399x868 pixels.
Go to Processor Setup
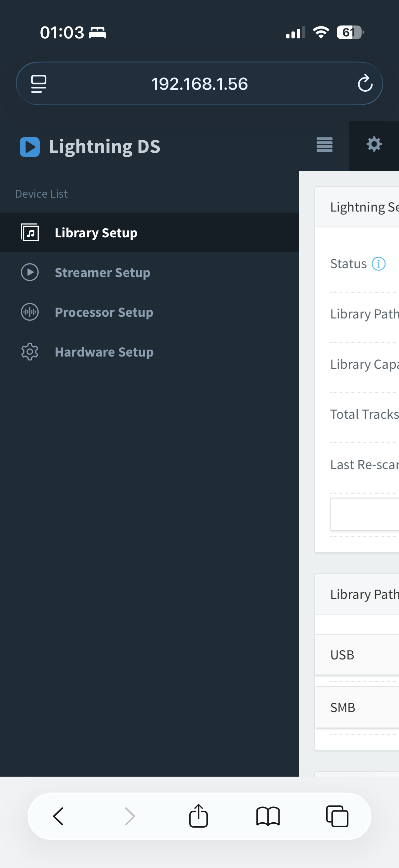point(150,312)
